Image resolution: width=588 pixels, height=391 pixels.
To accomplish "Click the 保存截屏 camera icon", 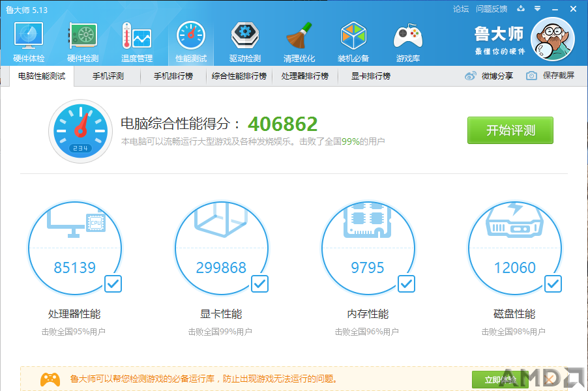I will (x=531, y=76).
